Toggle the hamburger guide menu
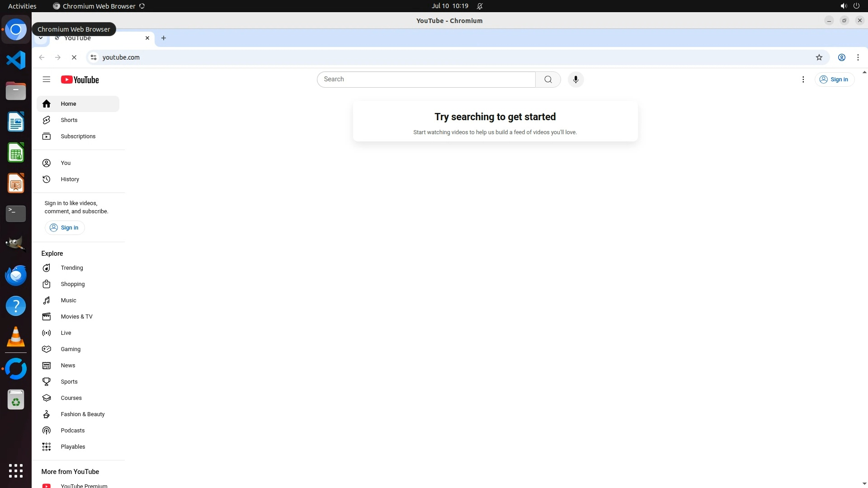 tap(46, 80)
